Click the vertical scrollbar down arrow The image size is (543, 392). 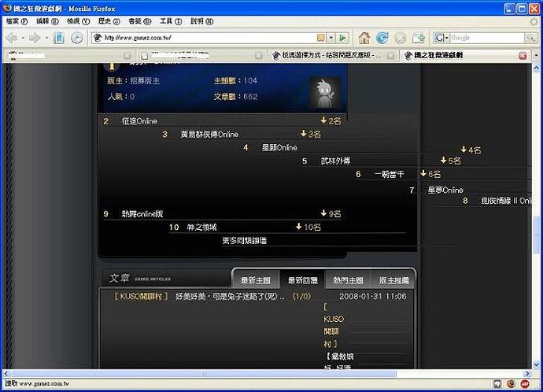[536, 364]
